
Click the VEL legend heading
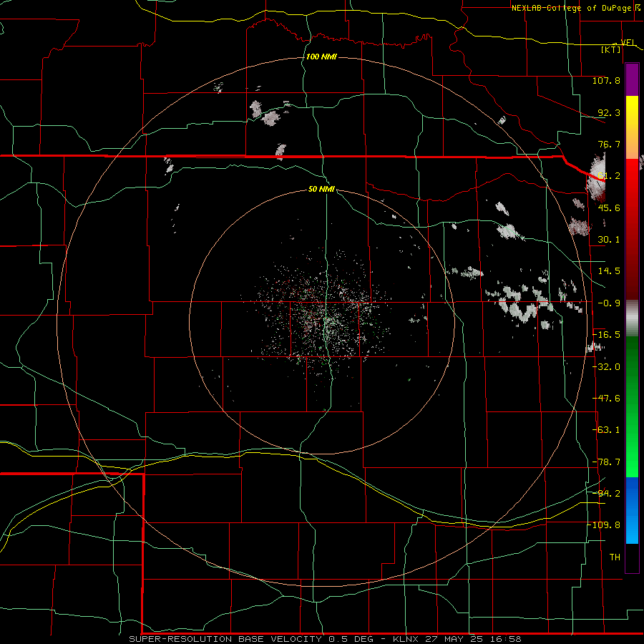coord(628,42)
